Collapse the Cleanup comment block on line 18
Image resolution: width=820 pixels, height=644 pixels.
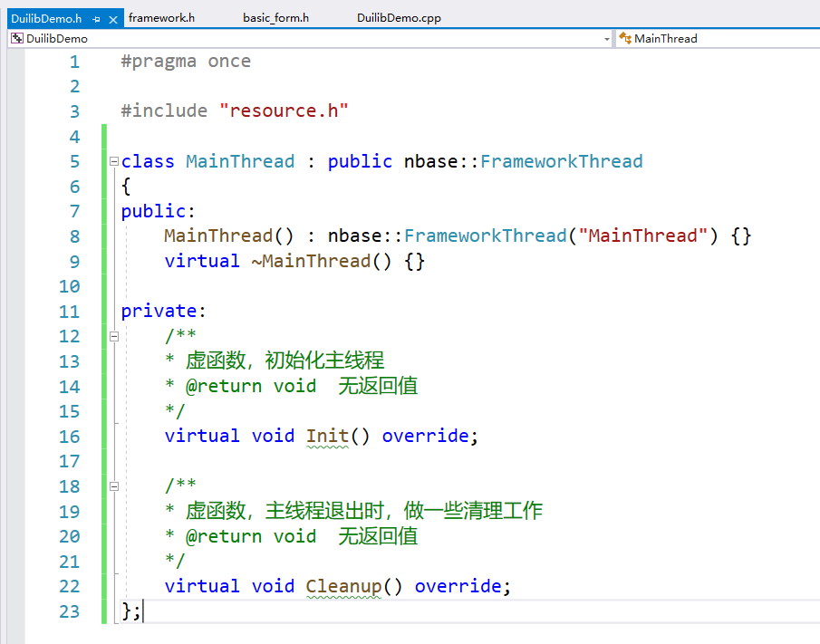pyautogui.click(x=113, y=486)
